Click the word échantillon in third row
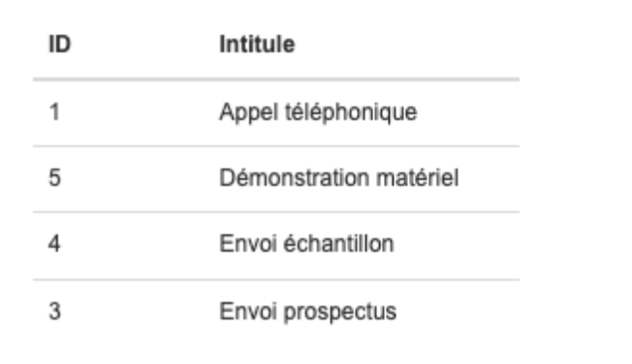Image resolution: width=632 pixels, height=364 pixels. pyautogui.click(x=338, y=244)
